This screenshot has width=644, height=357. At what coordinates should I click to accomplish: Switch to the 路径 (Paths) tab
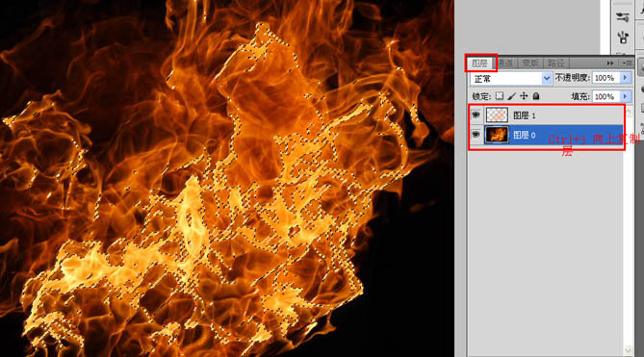tap(555, 64)
